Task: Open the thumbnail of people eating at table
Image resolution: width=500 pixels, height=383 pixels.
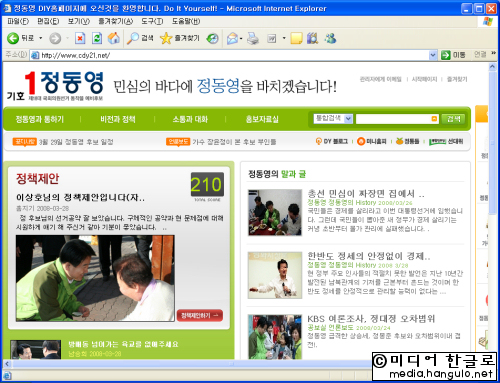Action: tap(275, 212)
